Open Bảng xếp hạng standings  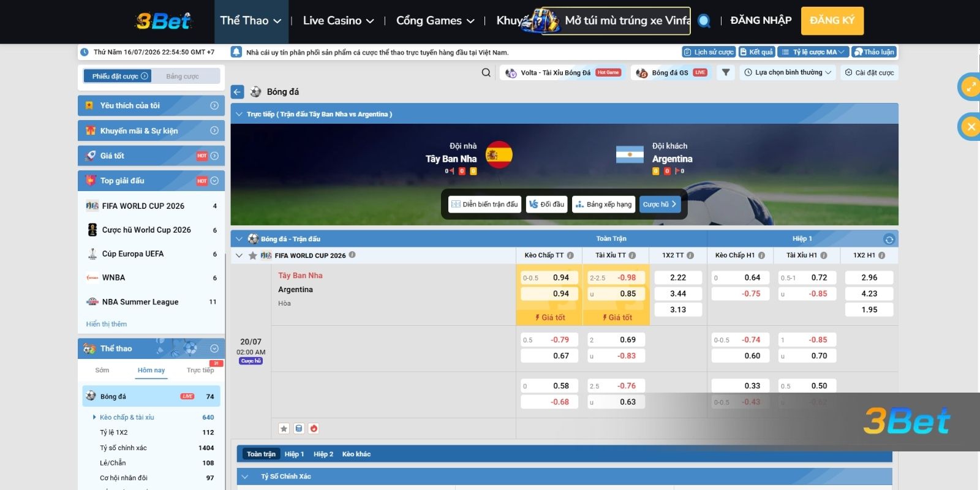pyautogui.click(x=603, y=204)
